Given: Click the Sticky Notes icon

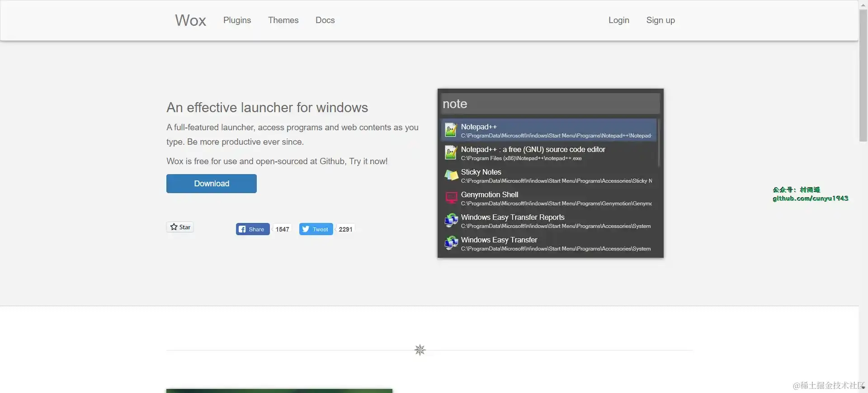Looking at the screenshot, I should pyautogui.click(x=451, y=175).
